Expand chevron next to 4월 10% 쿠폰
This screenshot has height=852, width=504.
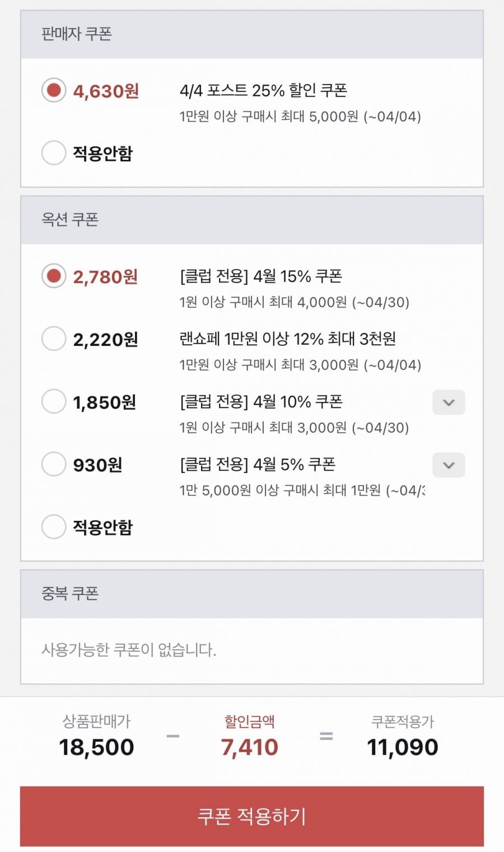click(x=449, y=402)
